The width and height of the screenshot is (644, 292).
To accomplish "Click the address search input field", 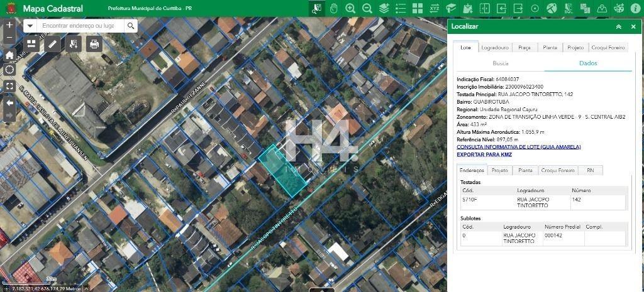I will point(79,26).
